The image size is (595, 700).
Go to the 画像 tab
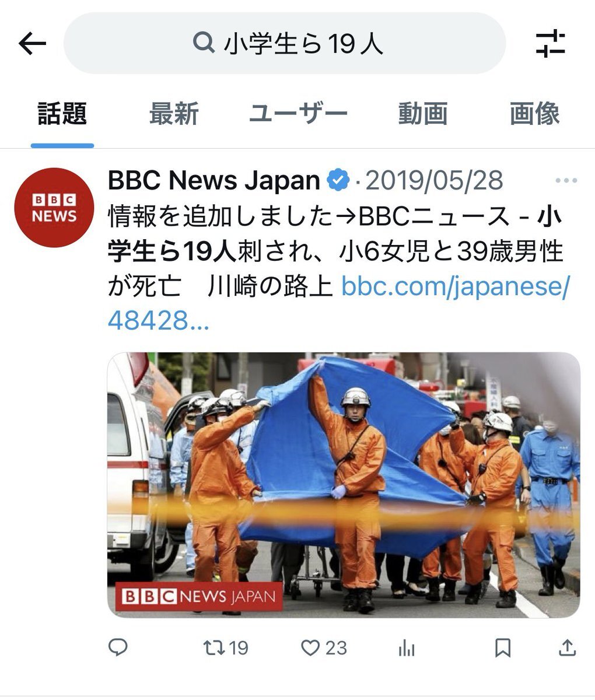click(534, 114)
